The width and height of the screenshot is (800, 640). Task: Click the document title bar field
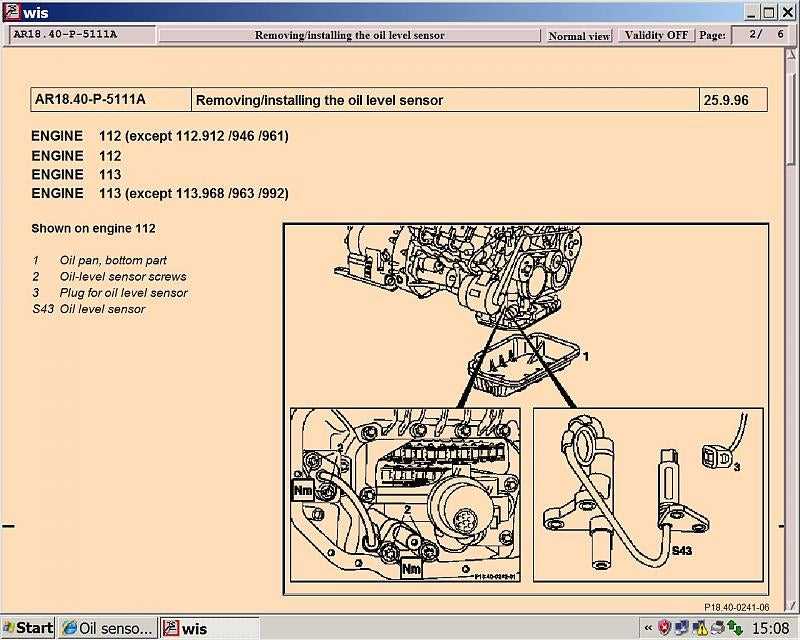coord(349,35)
